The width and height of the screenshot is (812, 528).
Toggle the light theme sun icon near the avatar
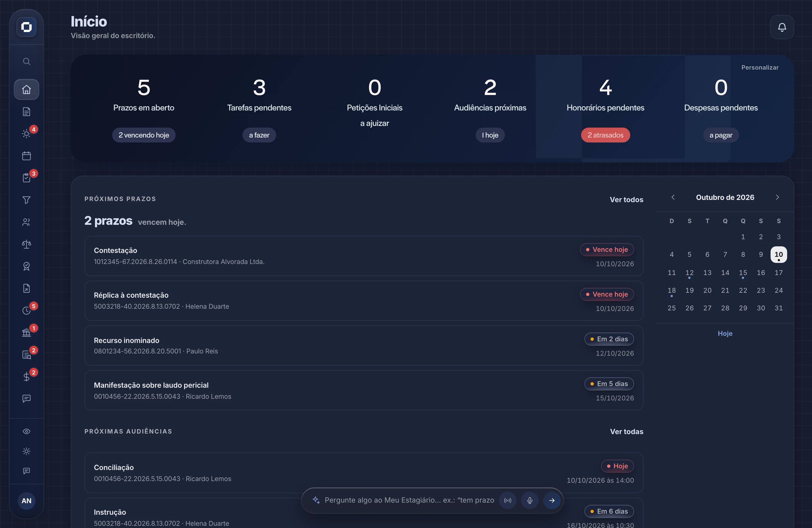click(x=26, y=451)
